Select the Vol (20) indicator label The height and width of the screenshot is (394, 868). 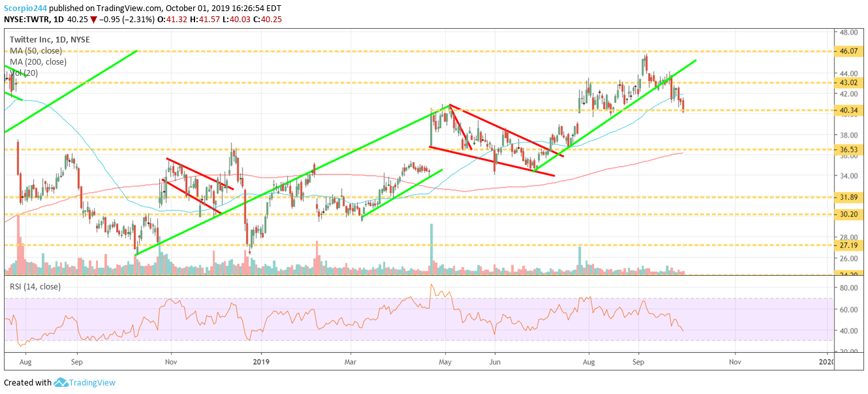[23, 73]
